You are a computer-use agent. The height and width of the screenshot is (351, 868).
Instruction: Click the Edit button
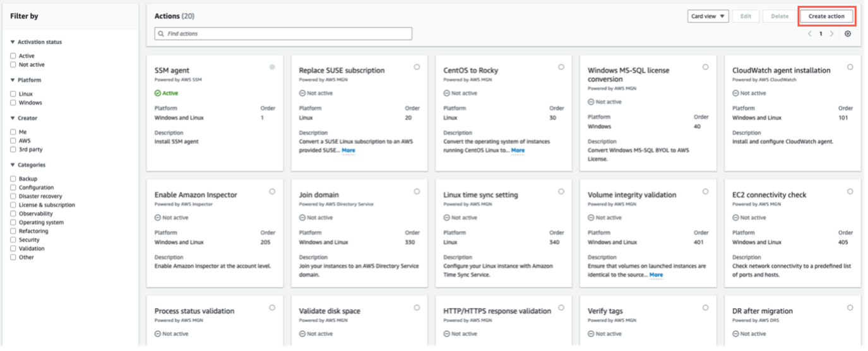(746, 16)
